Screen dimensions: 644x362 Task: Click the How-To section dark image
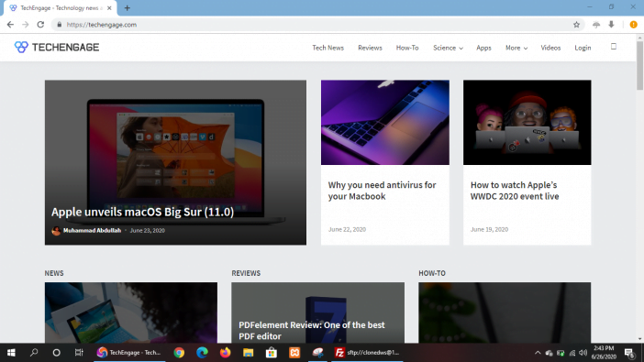click(505, 313)
